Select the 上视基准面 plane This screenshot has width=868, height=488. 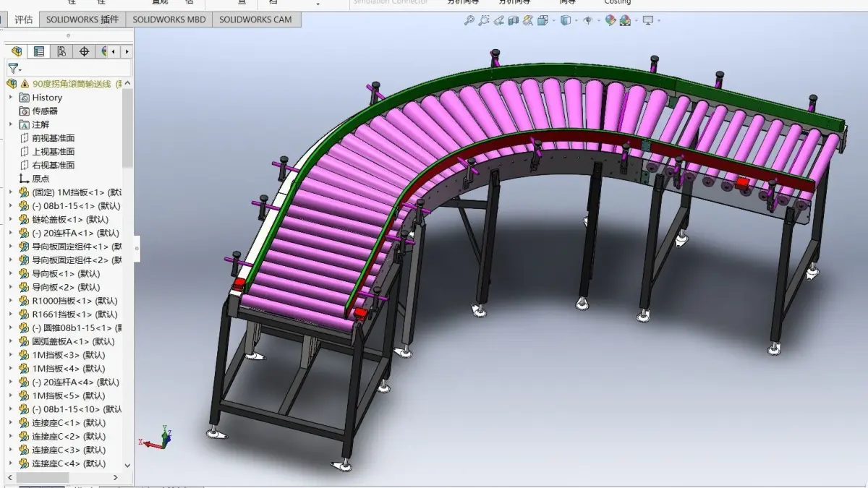[53, 152]
